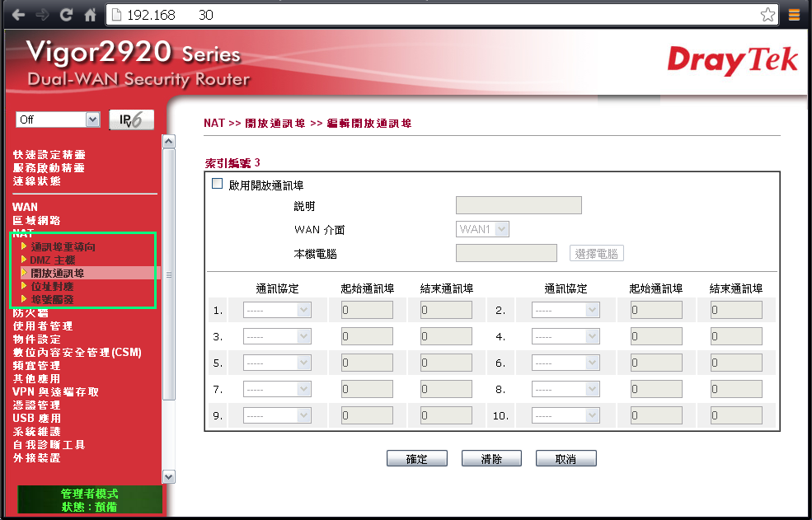The height and width of the screenshot is (520, 812).
Task: Click the sidebar scrollbar thumb
Action: coord(169,274)
